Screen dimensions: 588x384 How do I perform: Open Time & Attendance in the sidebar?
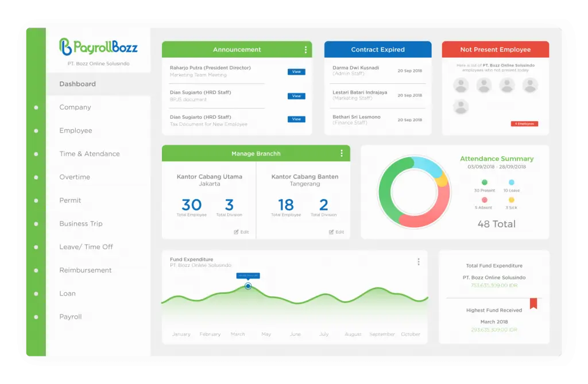[90, 154]
